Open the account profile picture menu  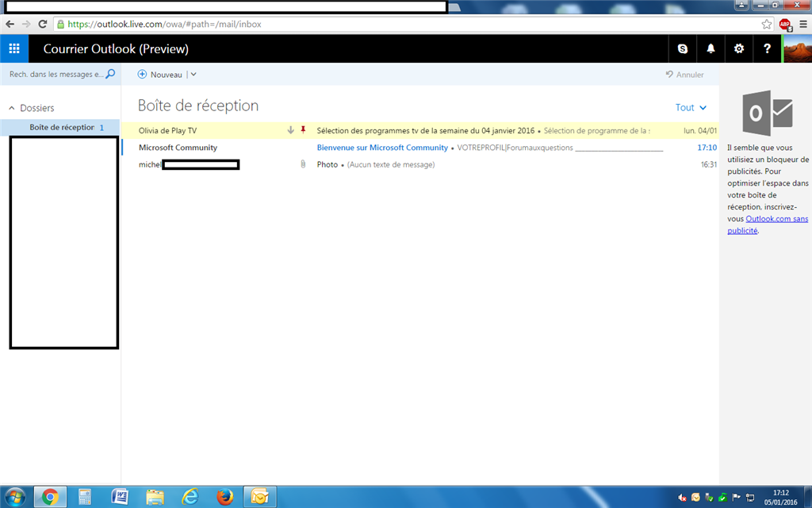tap(798, 48)
